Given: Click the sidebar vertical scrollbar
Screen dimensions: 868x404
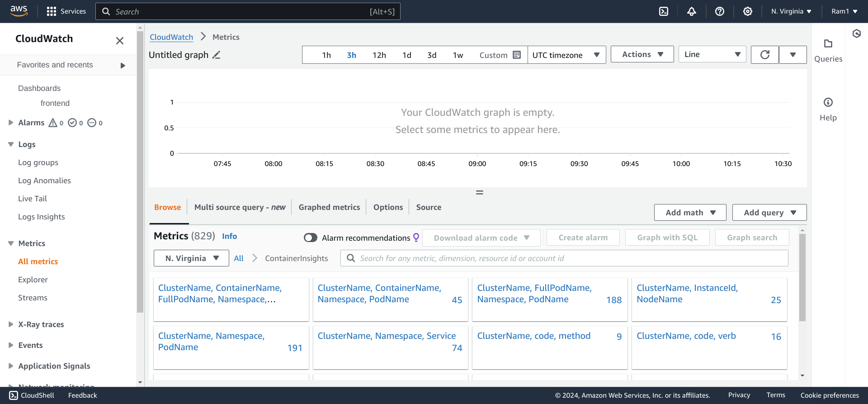Looking at the screenshot, I should point(140,172).
